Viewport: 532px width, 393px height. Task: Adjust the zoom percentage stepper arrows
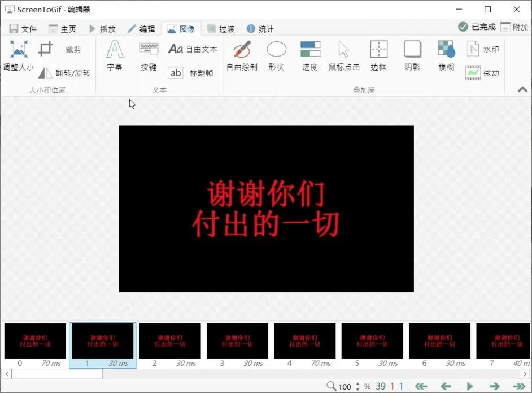(x=357, y=386)
